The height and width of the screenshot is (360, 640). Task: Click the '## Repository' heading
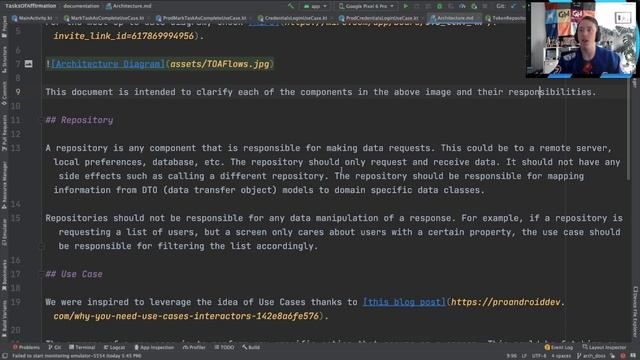pos(79,120)
